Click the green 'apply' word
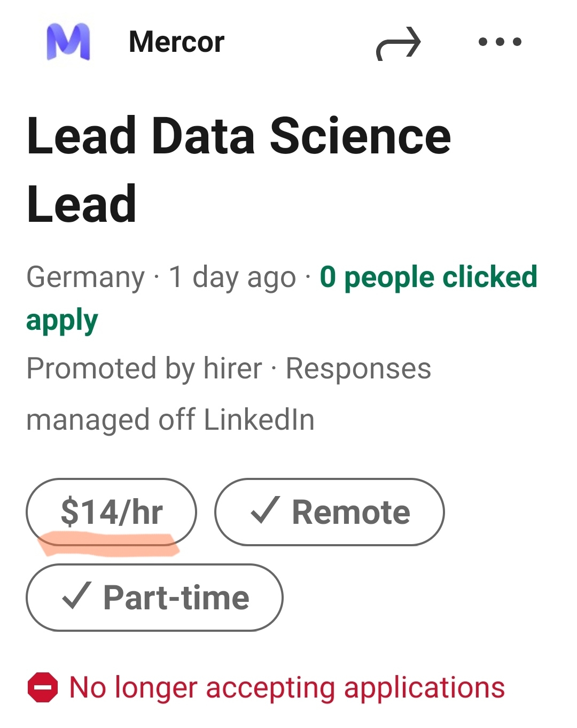This screenshot has width=577, height=728. (62, 321)
